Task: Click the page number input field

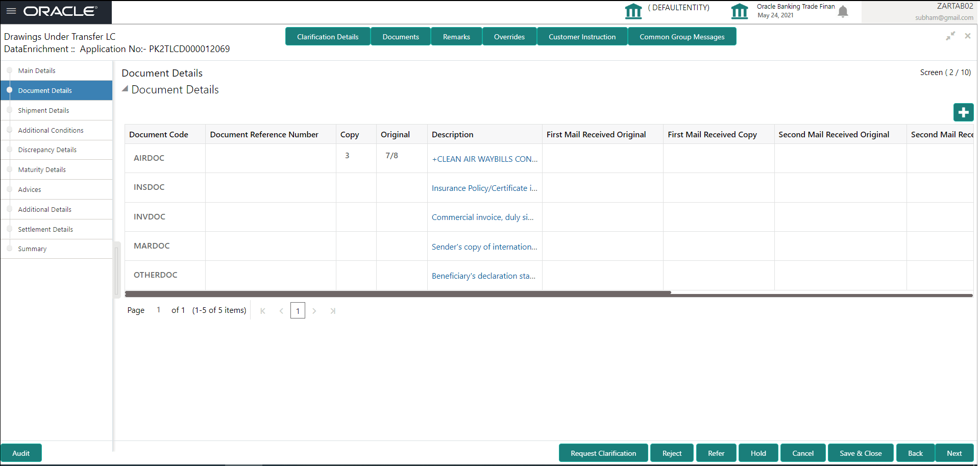Action: click(x=298, y=310)
